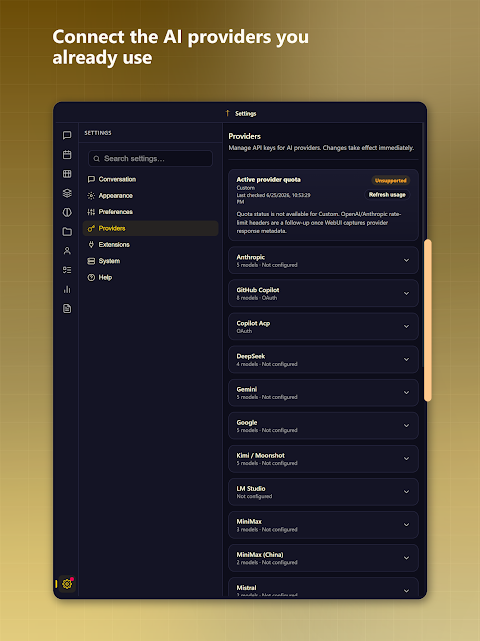Open the Preferences settings section
Image resolution: width=480 pixels, height=641 pixels.
(150, 212)
